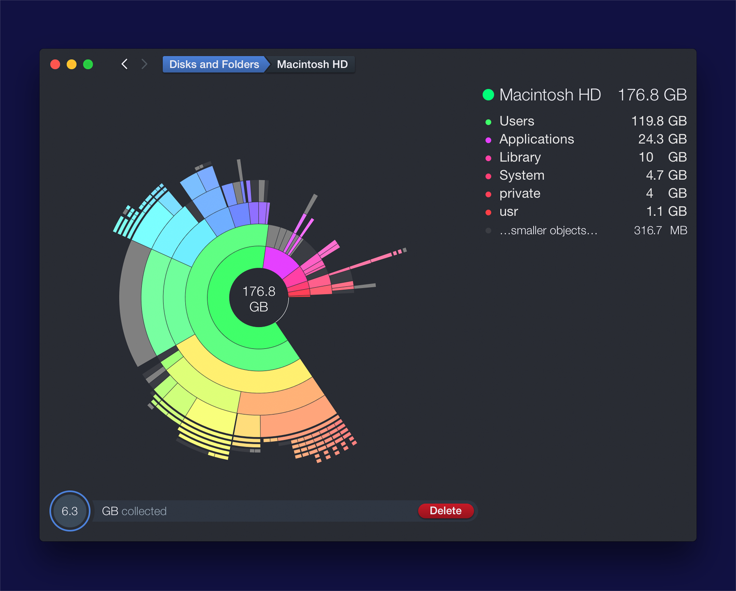Click the large green dot beside Macintosh HD
736x591 pixels.
coord(488,95)
